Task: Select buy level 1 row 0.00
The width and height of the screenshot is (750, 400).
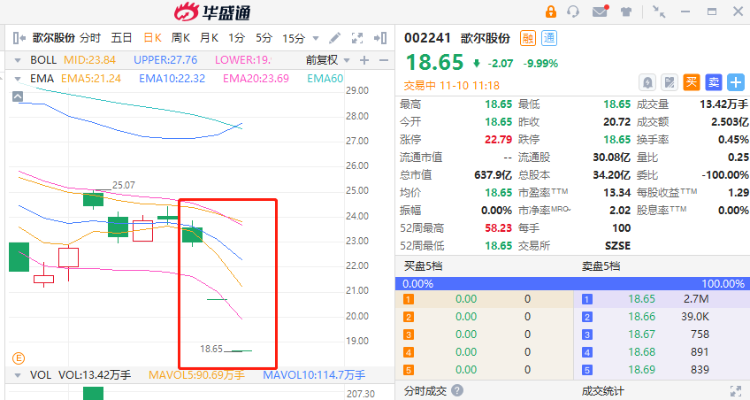Action: point(484,299)
